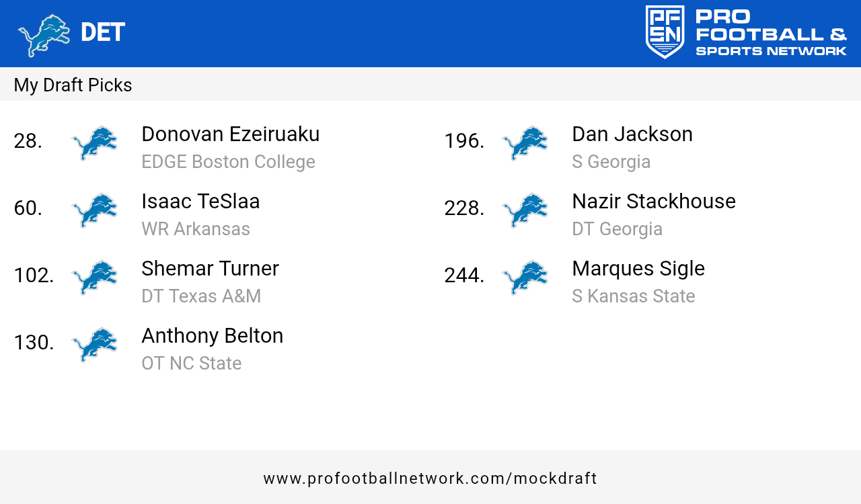This screenshot has width=861, height=504.
Task: Click Pro Football & Sports Network wordmark
Action: tap(771, 33)
